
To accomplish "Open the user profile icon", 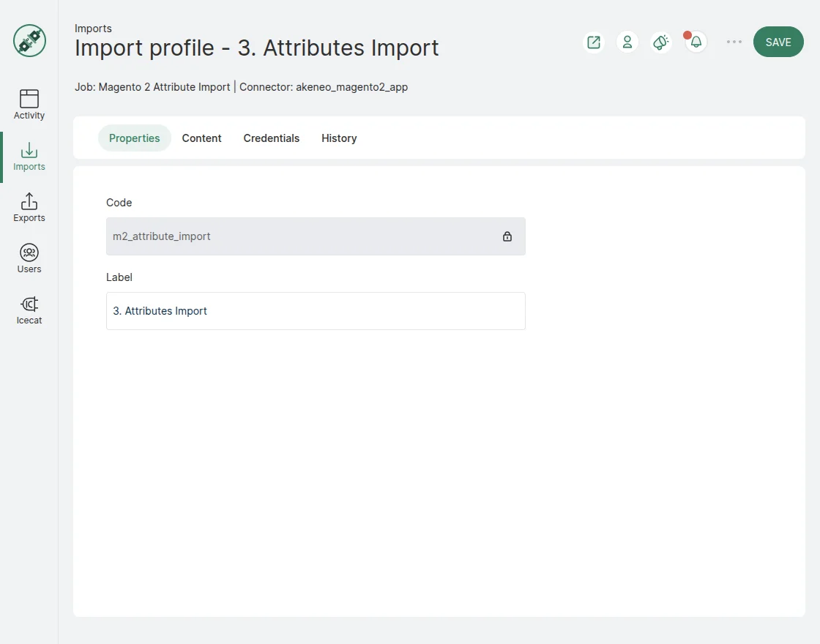I will pyautogui.click(x=627, y=42).
